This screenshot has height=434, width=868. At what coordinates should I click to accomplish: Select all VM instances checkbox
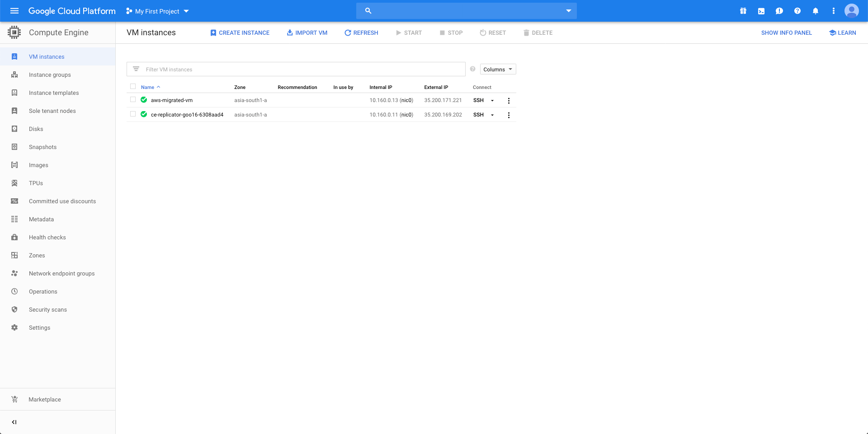[x=133, y=86]
